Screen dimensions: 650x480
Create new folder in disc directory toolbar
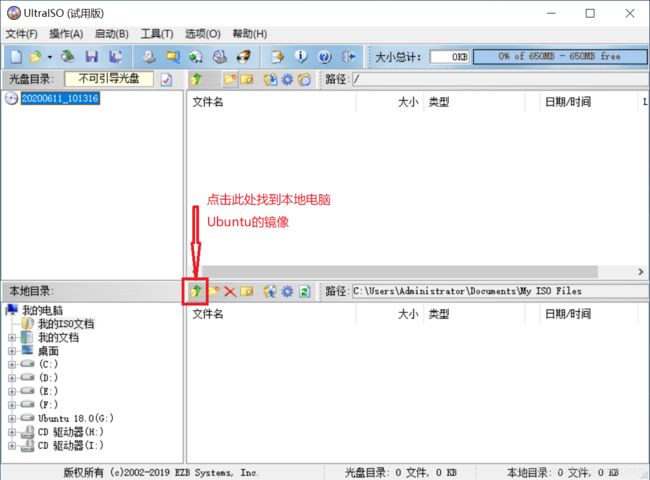click(229, 79)
